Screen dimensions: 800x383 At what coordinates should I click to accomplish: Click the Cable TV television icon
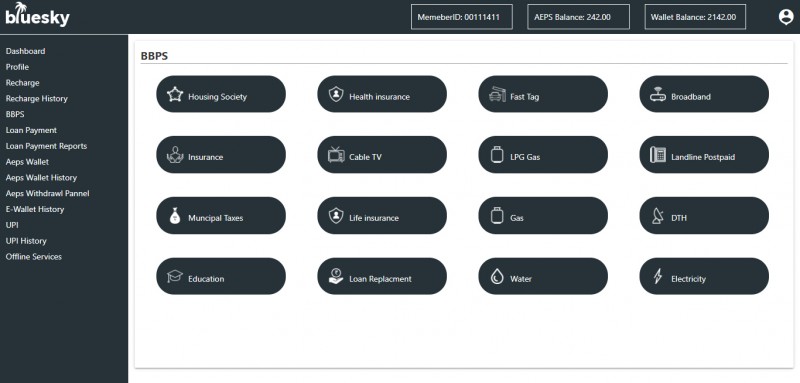point(336,155)
